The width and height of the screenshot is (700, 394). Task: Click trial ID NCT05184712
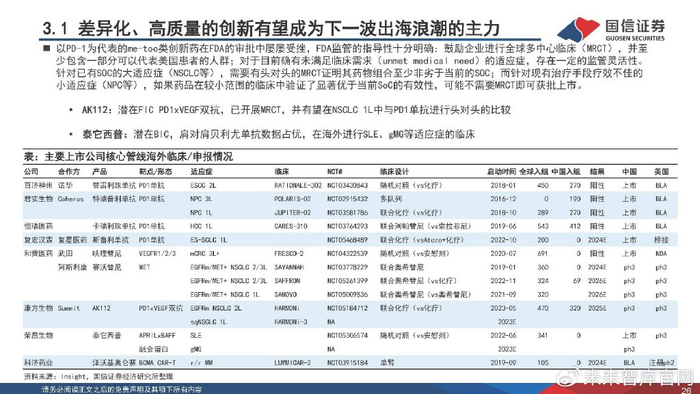[x=347, y=308]
